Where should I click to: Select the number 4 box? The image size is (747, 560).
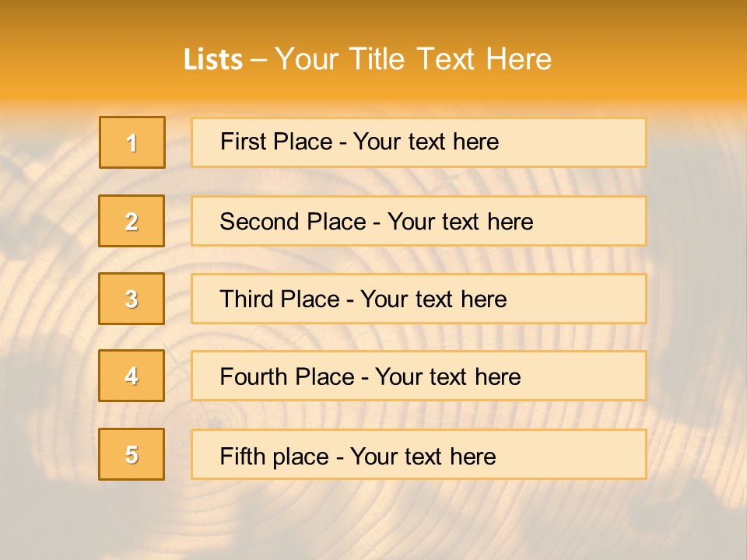coord(132,376)
